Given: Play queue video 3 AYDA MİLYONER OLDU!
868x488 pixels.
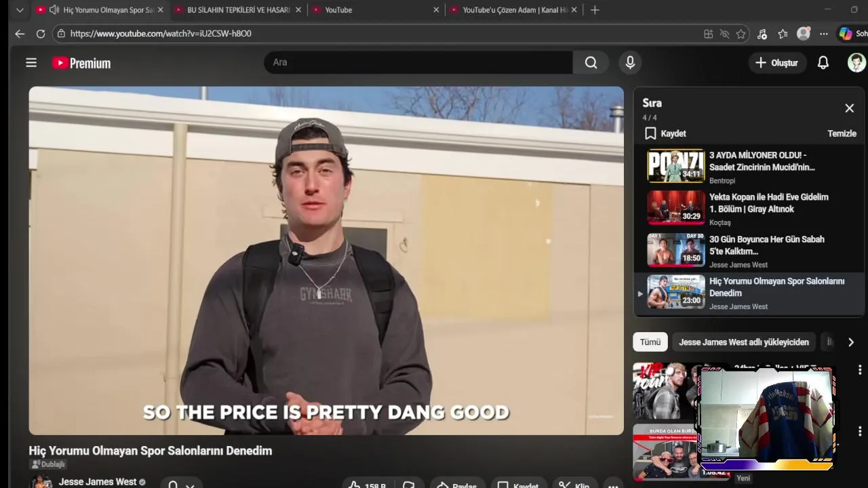Looking at the screenshot, I should point(676,166).
